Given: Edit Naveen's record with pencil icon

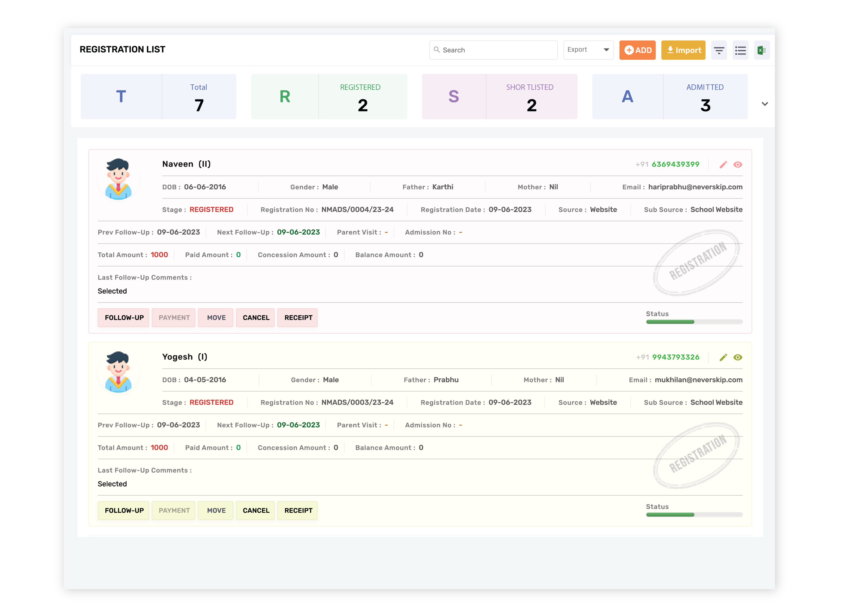Looking at the screenshot, I should 723,165.
